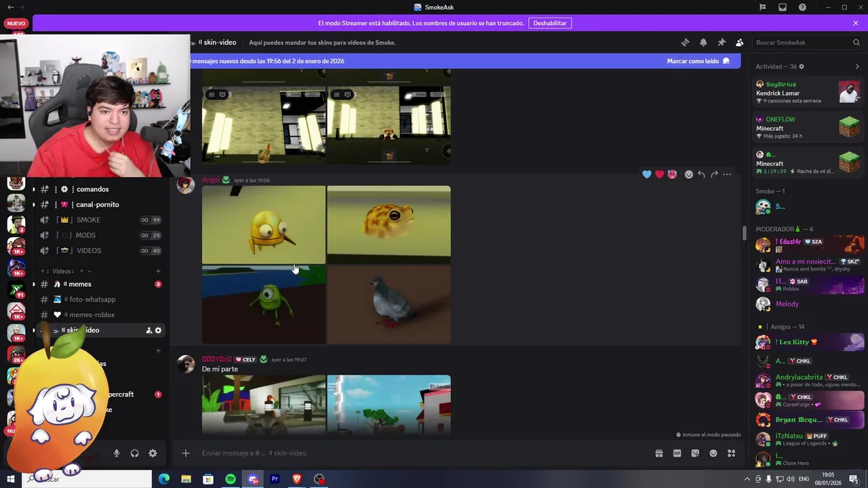Focus the Buscar SmokeAsk search field
The height and width of the screenshot is (488, 868).
[807, 42]
